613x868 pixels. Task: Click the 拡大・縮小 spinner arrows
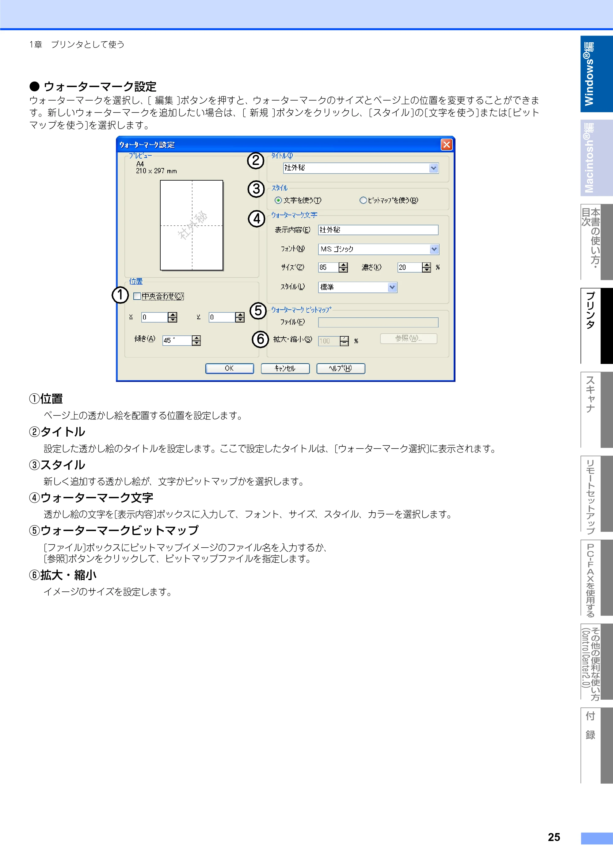coord(344,341)
